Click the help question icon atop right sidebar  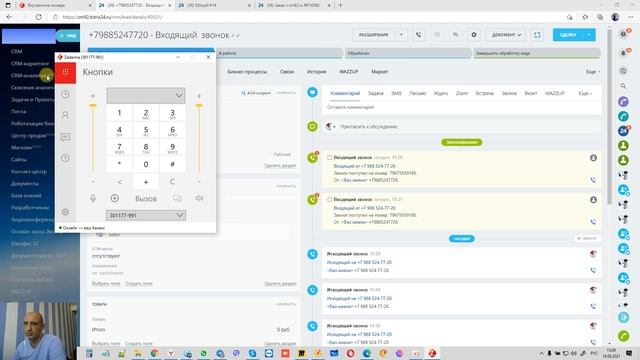tap(623, 34)
